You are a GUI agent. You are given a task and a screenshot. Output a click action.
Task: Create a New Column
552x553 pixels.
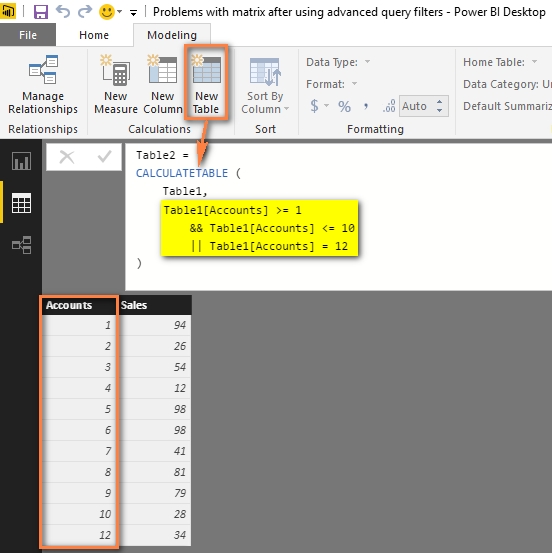163,85
